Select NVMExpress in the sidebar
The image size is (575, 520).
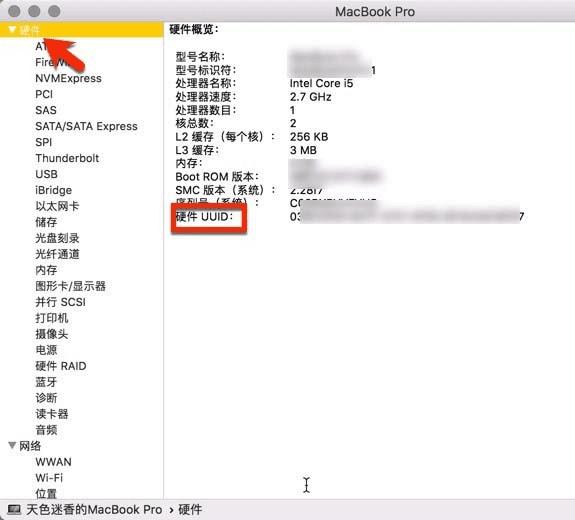pyautogui.click(x=68, y=78)
